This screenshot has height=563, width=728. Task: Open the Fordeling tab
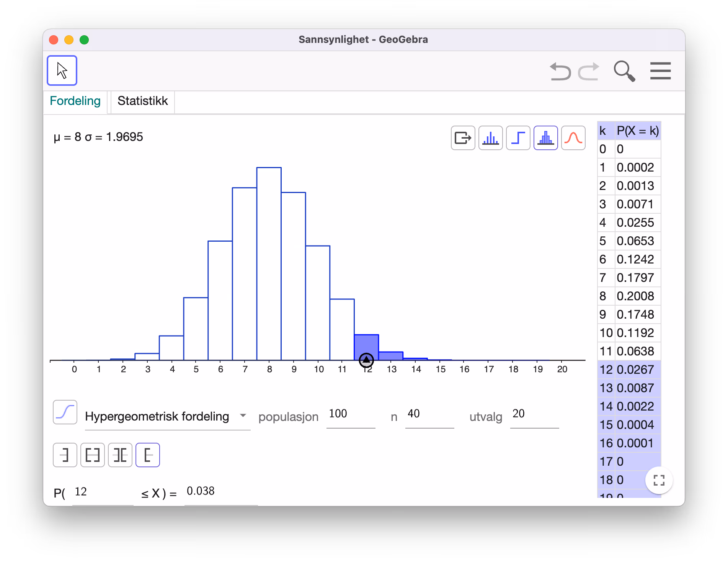pos(75,101)
